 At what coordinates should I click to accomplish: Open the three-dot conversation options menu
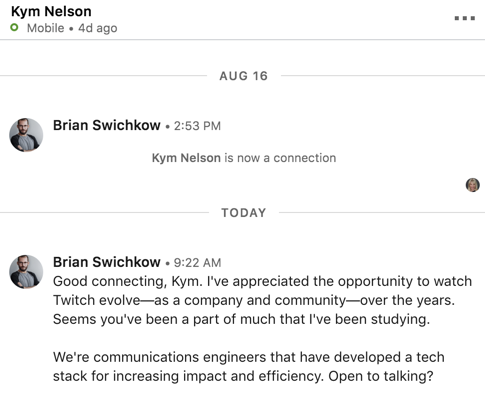[x=465, y=18]
